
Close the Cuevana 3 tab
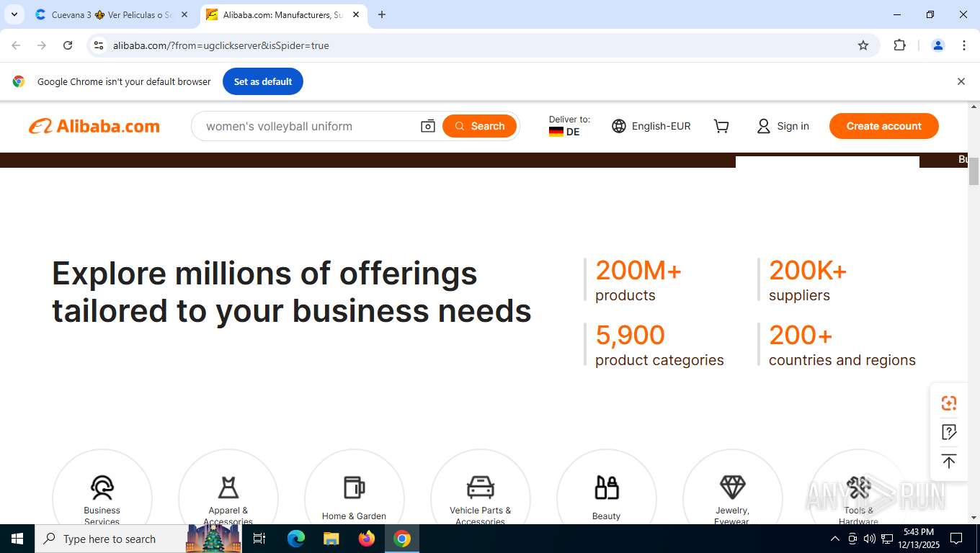pos(184,14)
